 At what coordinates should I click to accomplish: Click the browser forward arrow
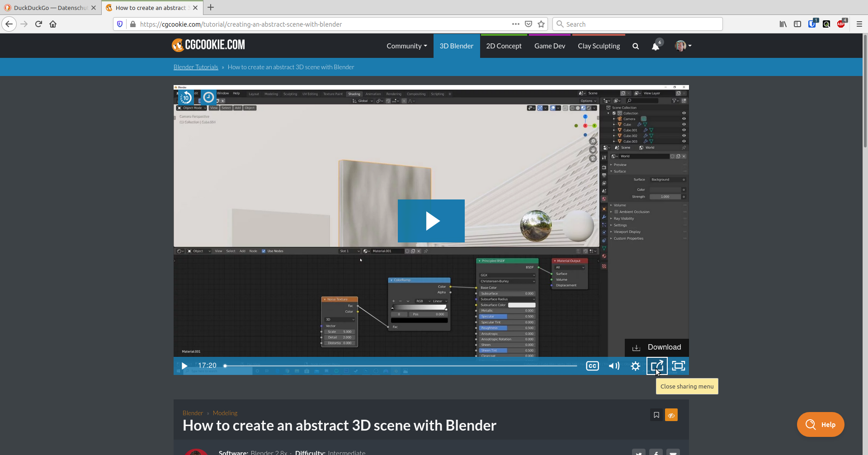coord(24,24)
